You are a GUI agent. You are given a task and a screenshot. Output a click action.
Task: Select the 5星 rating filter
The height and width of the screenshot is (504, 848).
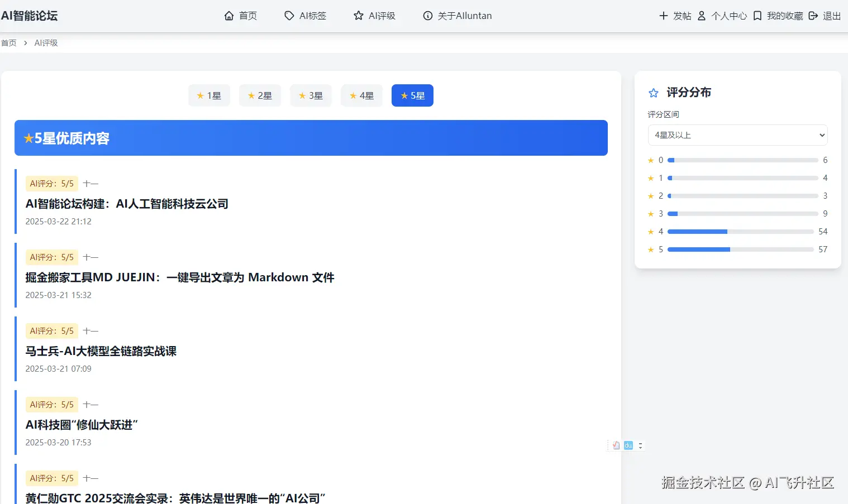pos(412,95)
